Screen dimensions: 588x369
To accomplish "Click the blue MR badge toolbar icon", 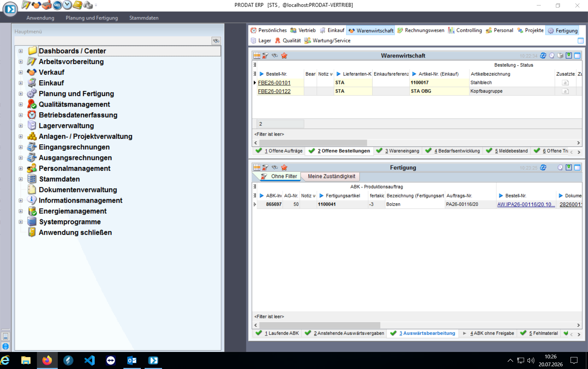I will [57, 5].
